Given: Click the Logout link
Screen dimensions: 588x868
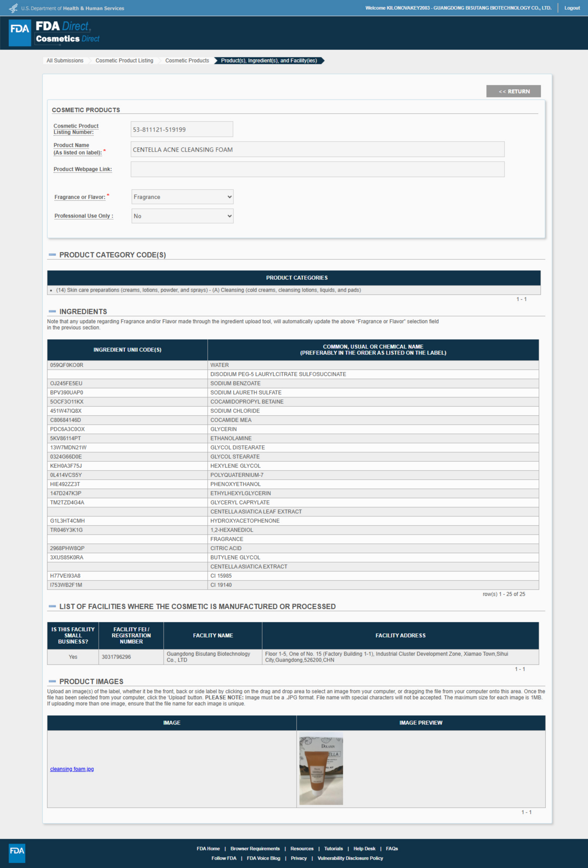Looking at the screenshot, I should 571,8.
